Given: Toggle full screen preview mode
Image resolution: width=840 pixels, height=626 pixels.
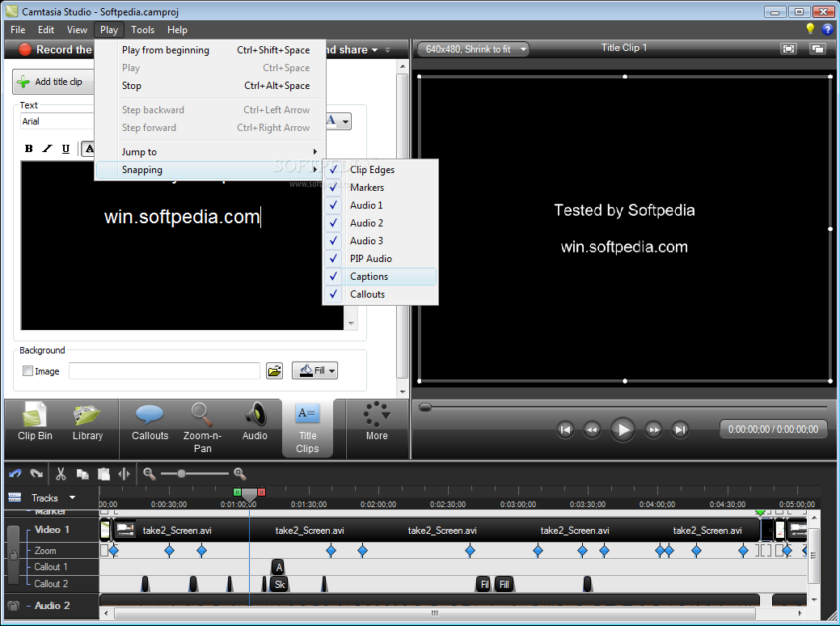Looking at the screenshot, I should 788,49.
